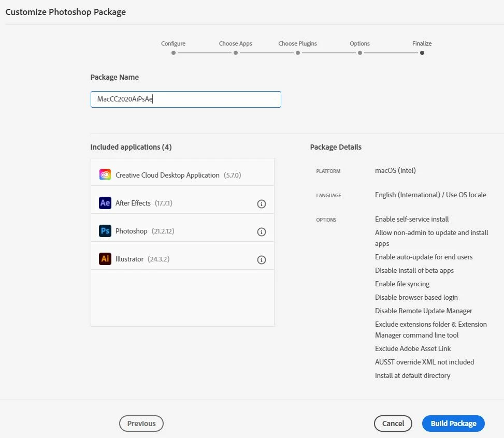Click Disable install of beta apps
The image size is (504, 438).
[x=414, y=271]
